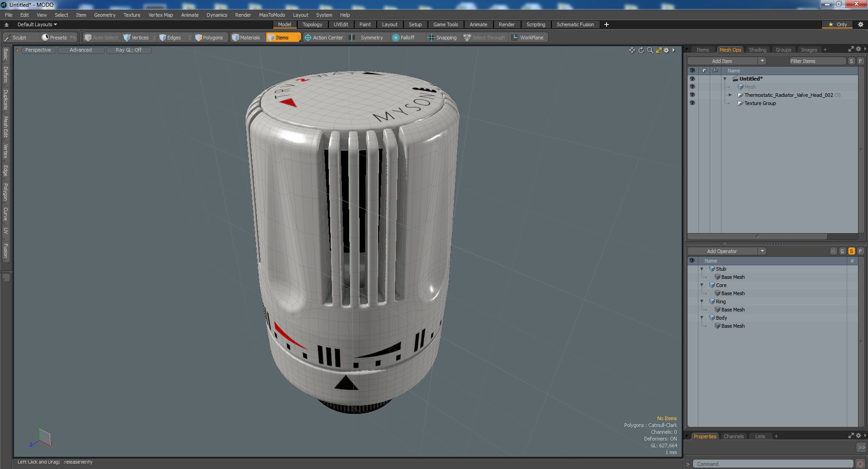This screenshot has height=469, width=868.
Task: Click the Ray GL: Off button
Action: point(128,50)
